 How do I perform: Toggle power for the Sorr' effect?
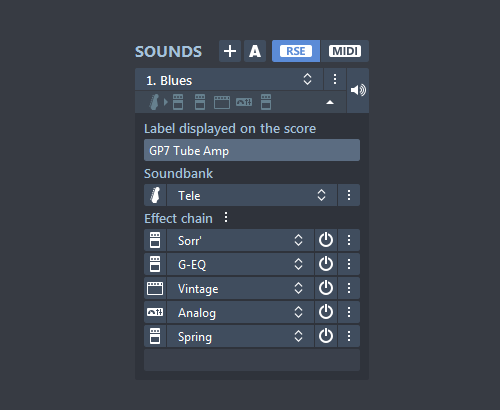tap(326, 240)
